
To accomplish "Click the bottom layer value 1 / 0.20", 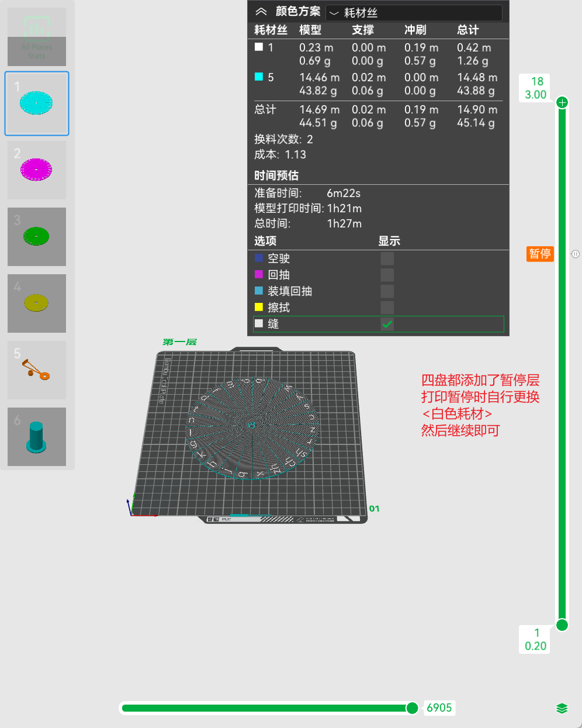I will 536,639.
